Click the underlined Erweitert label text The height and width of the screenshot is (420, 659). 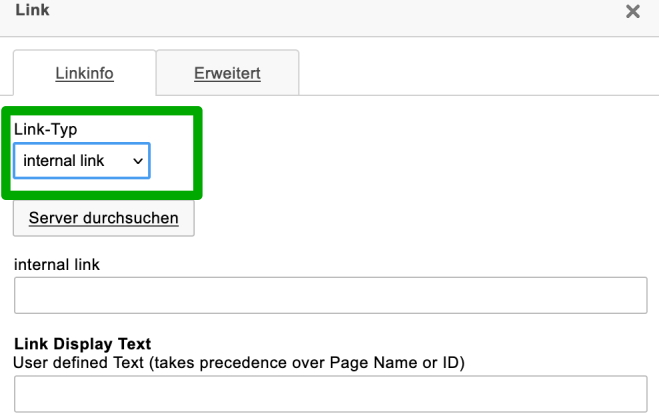click(x=227, y=74)
